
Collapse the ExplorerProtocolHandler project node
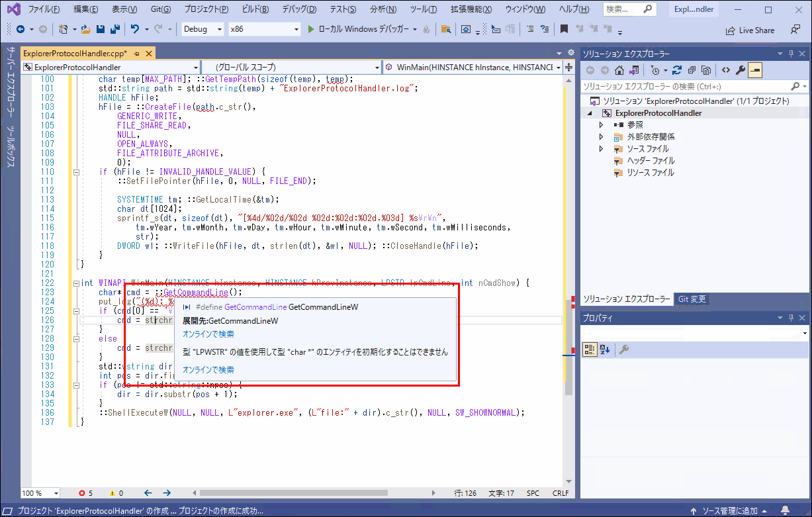coord(590,113)
